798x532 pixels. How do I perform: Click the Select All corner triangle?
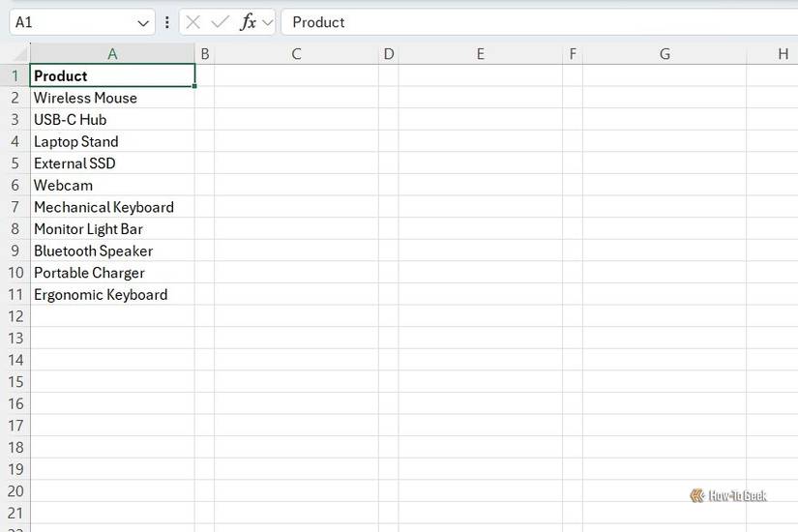point(19,53)
